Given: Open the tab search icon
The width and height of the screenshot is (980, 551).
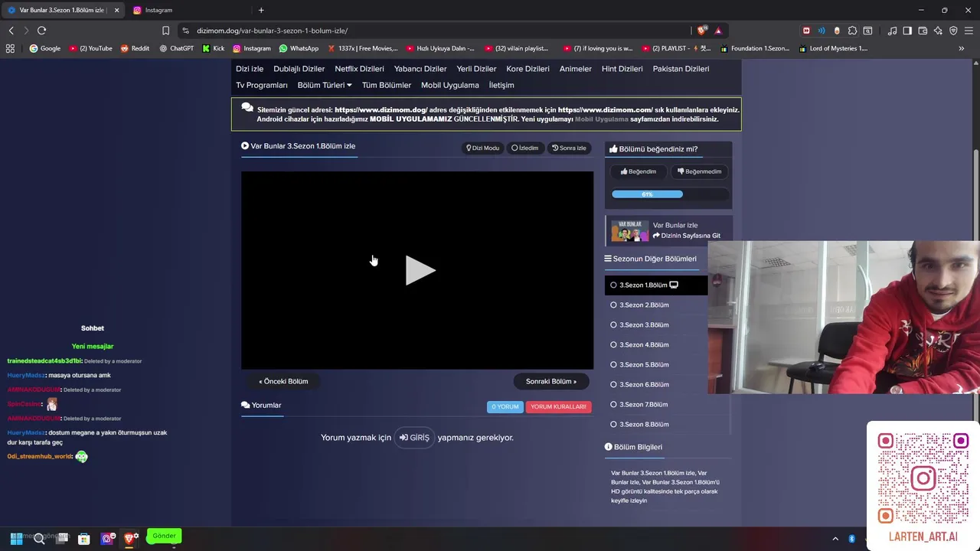Looking at the screenshot, I should [x=867, y=31].
